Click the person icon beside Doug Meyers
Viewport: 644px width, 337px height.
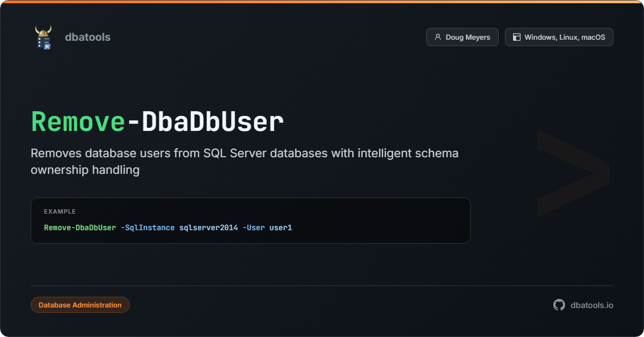click(438, 38)
